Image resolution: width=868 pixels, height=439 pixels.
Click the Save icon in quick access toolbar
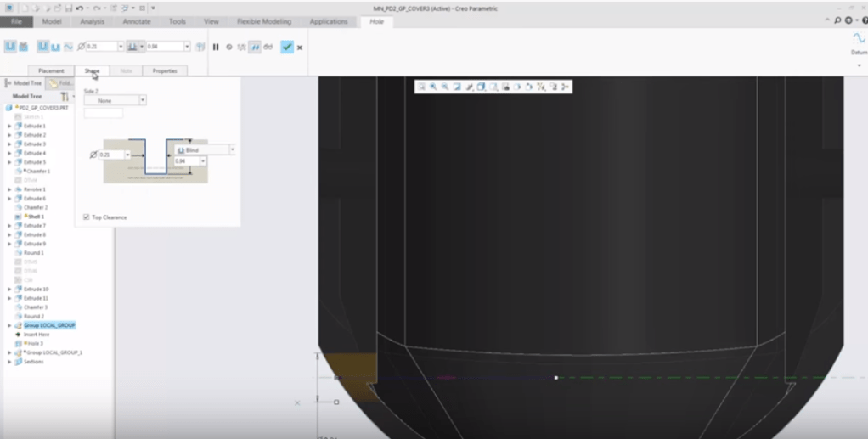(x=68, y=8)
